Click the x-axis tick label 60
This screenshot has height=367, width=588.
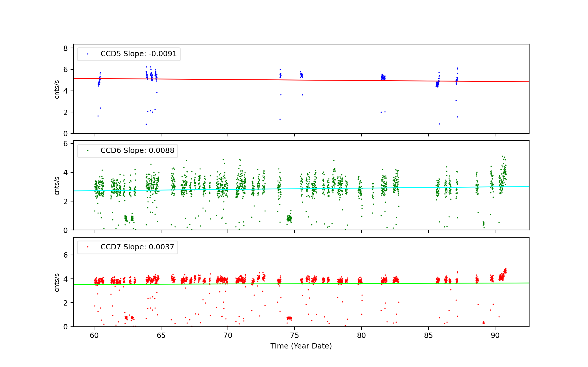pyautogui.click(x=94, y=336)
